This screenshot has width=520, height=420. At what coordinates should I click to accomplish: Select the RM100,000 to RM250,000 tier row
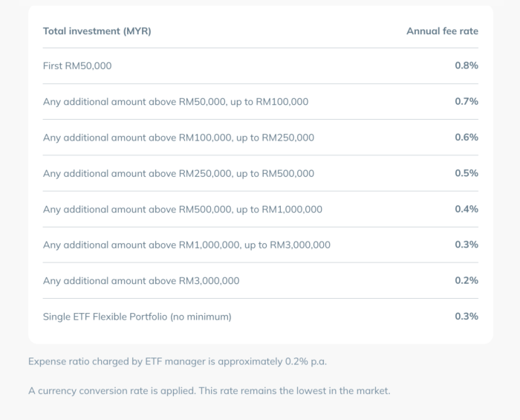tap(178, 138)
